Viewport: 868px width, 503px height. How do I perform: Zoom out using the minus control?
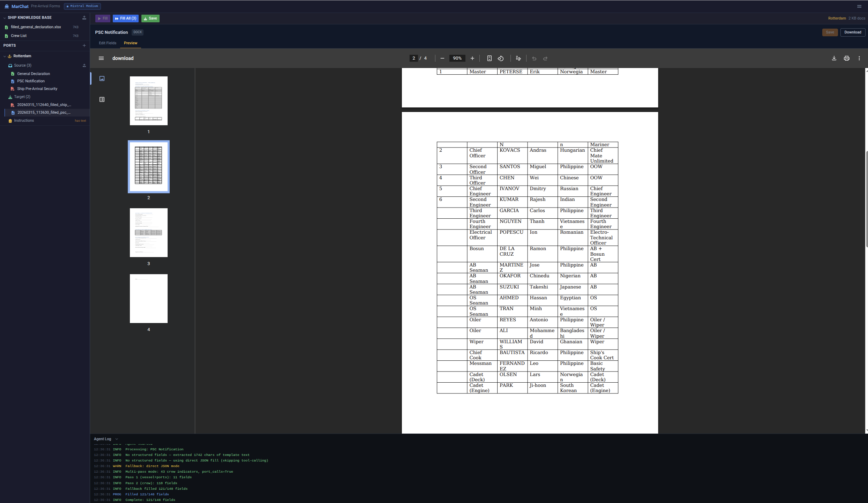(442, 58)
